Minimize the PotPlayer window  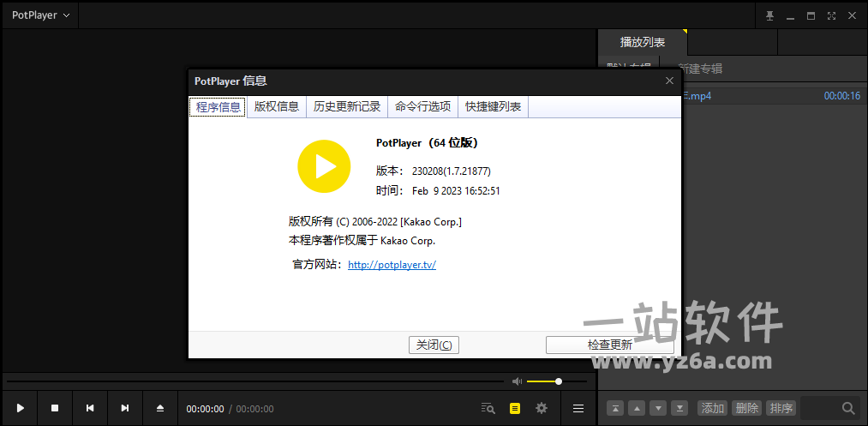[790, 16]
